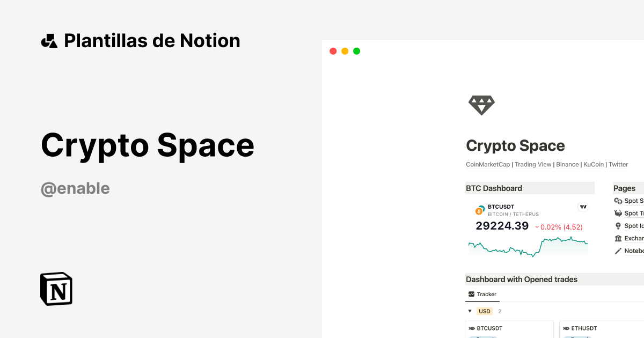This screenshot has width=644, height=338.
Task: Select the BTC Dashboard heading
Action: (x=493, y=188)
